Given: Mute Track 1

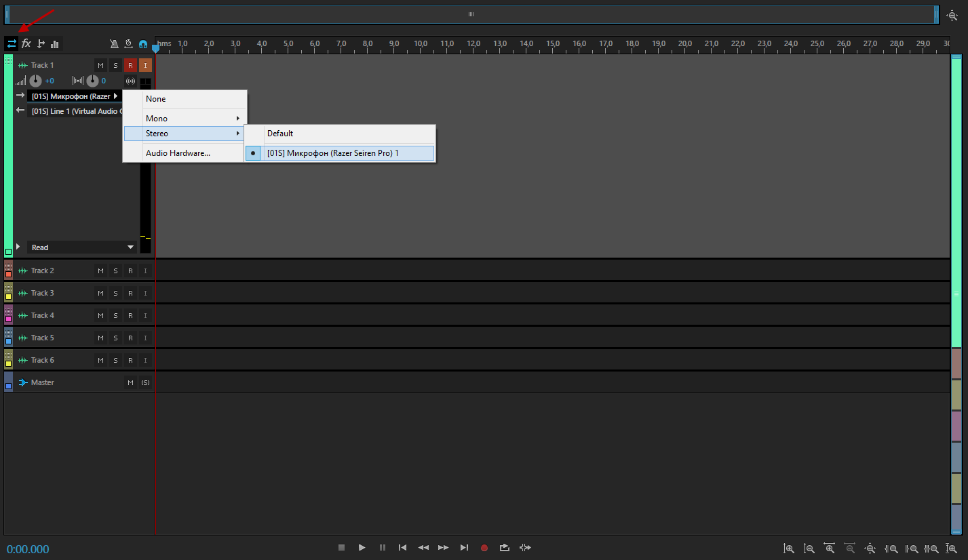Looking at the screenshot, I should point(100,65).
